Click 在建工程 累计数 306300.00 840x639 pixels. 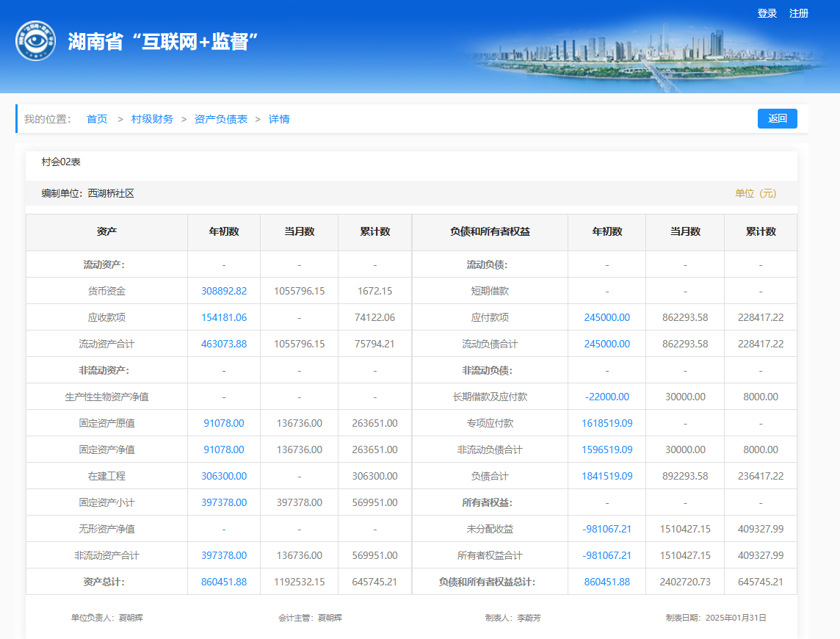point(375,476)
